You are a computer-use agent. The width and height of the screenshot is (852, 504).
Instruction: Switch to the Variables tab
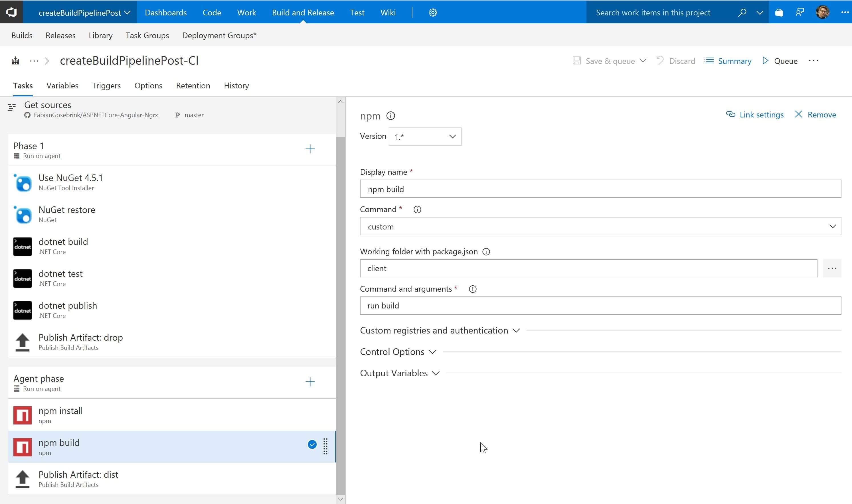click(x=62, y=85)
